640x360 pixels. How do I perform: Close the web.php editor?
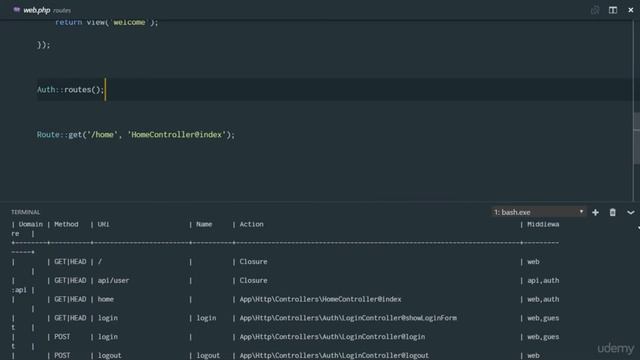(631, 10)
